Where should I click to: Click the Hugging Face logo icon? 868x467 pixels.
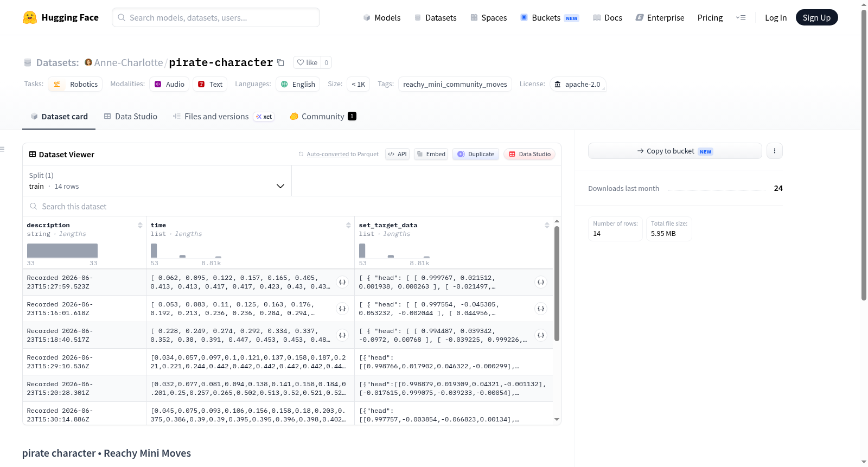(30, 17)
